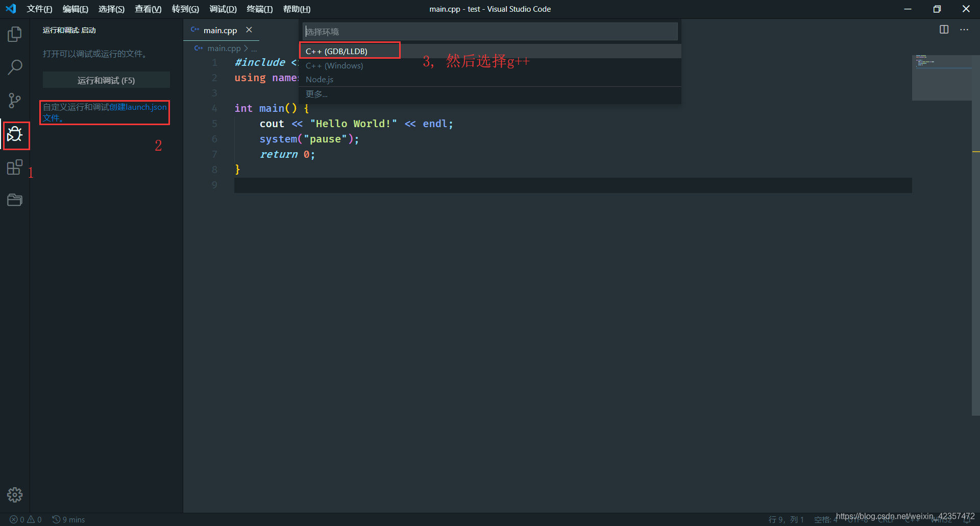Click the 9 mins timer in status bar
The height and width of the screenshot is (526, 980).
[68, 519]
